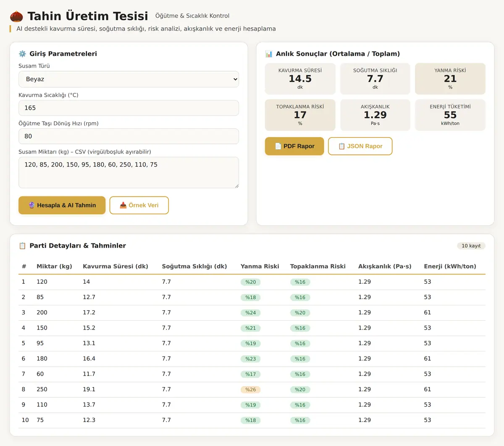Click the Topaklanma Riski column header
The width and height of the screenshot is (504, 446).
318,267
